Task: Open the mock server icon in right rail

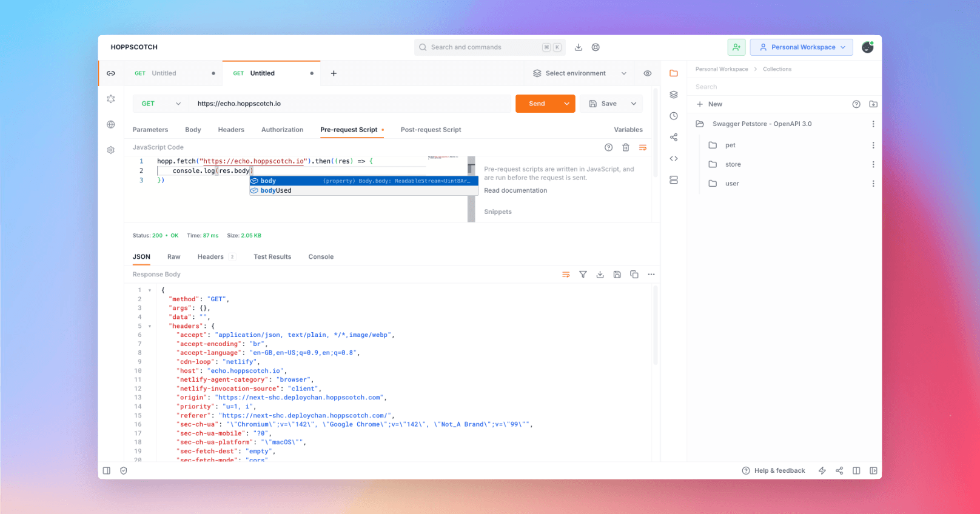Action: [x=674, y=180]
